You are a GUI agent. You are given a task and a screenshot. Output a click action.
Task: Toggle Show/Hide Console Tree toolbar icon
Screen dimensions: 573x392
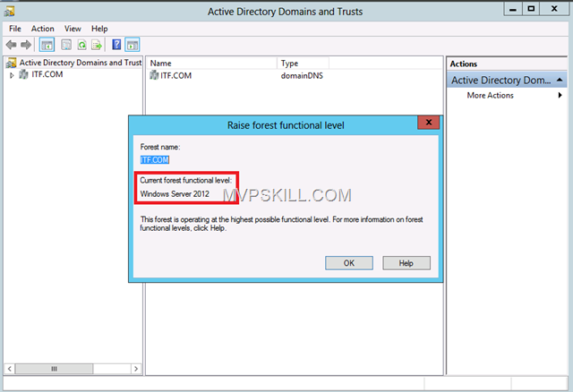click(x=47, y=44)
